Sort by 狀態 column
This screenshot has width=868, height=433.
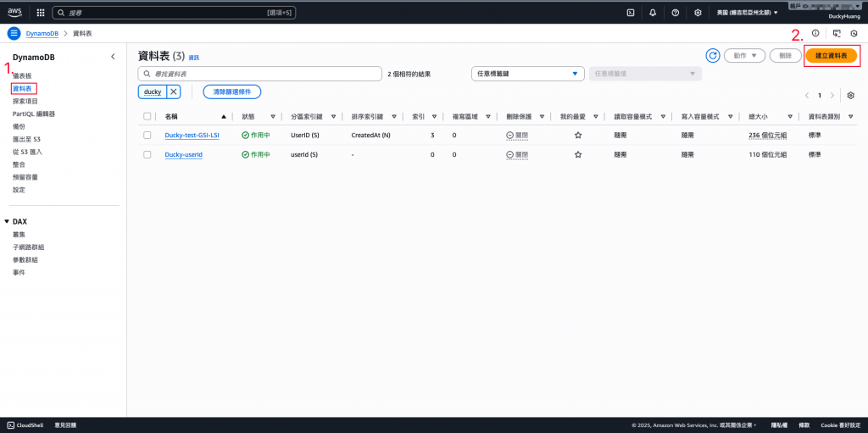click(x=273, y=117)
